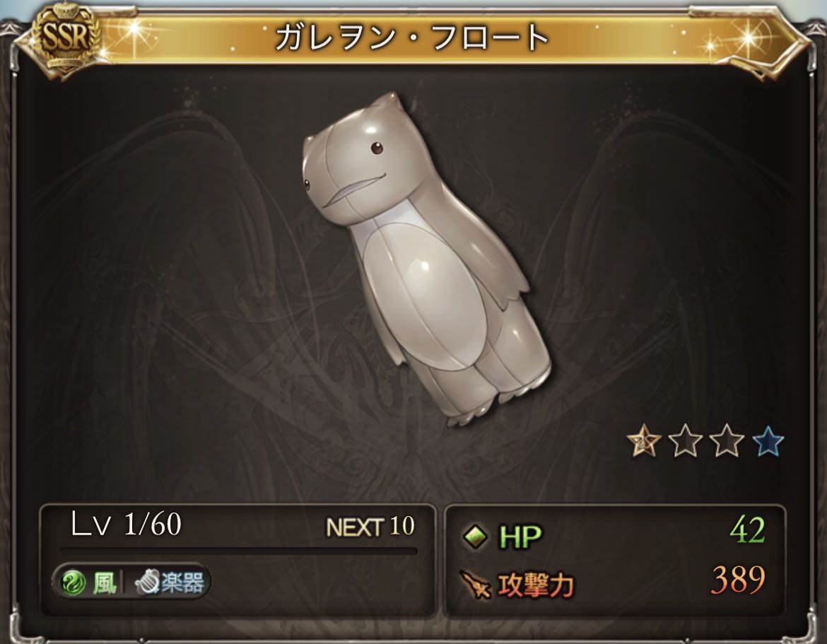Screen dimensions: 827x644
Task: Click the NEXT 10 experience label
Action: coord(370,527)
